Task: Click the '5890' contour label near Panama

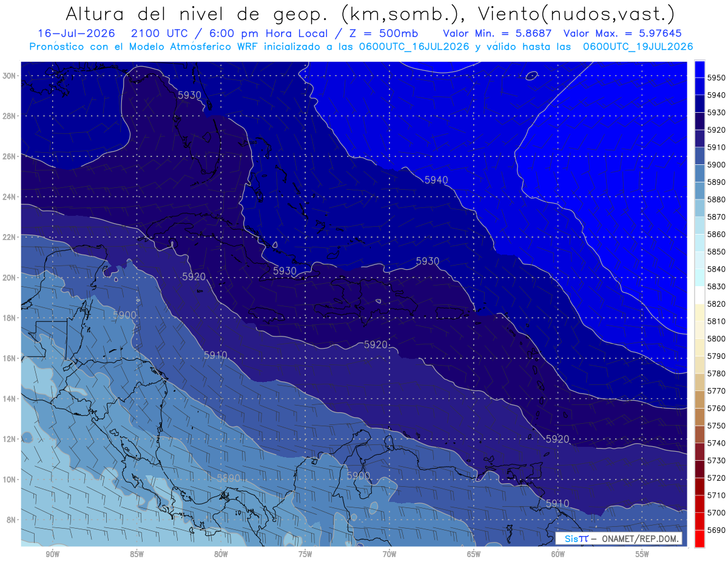Action: [x=228, y=478]
